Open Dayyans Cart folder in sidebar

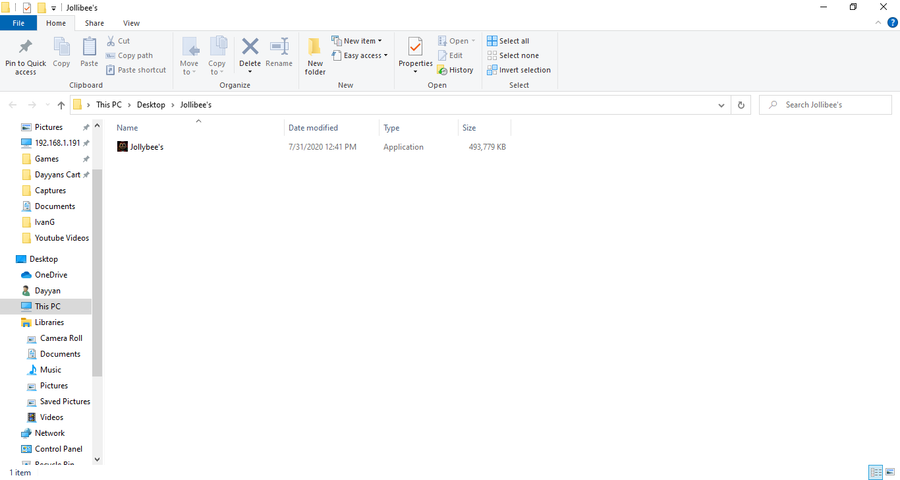click(x=57, y=175)
